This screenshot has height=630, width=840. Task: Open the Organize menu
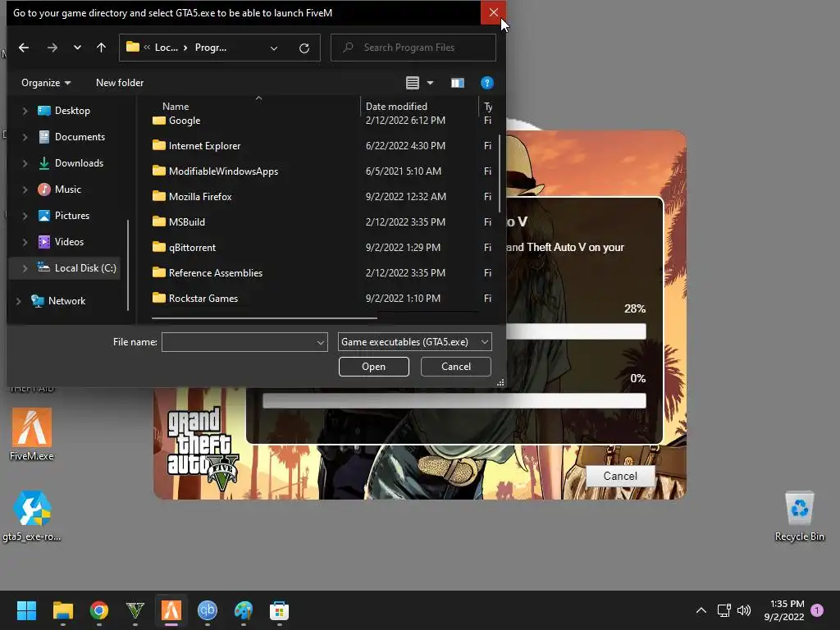(x=46, y=83)
